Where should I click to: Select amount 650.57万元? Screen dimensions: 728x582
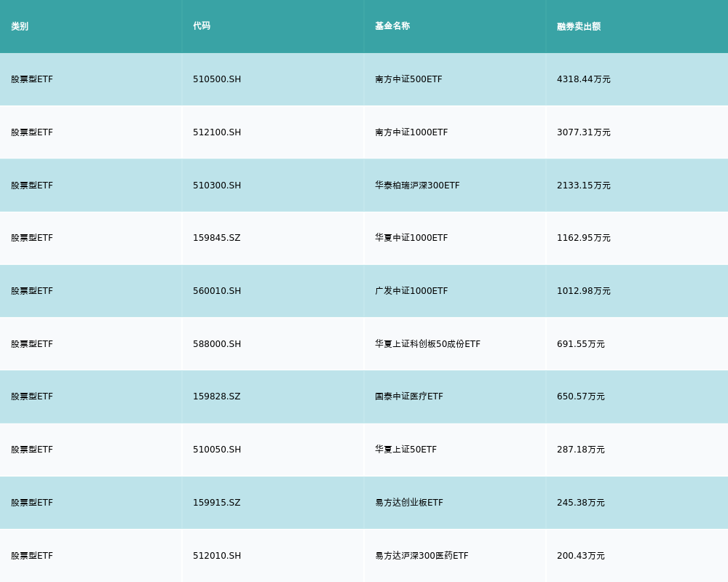[581, 396]
